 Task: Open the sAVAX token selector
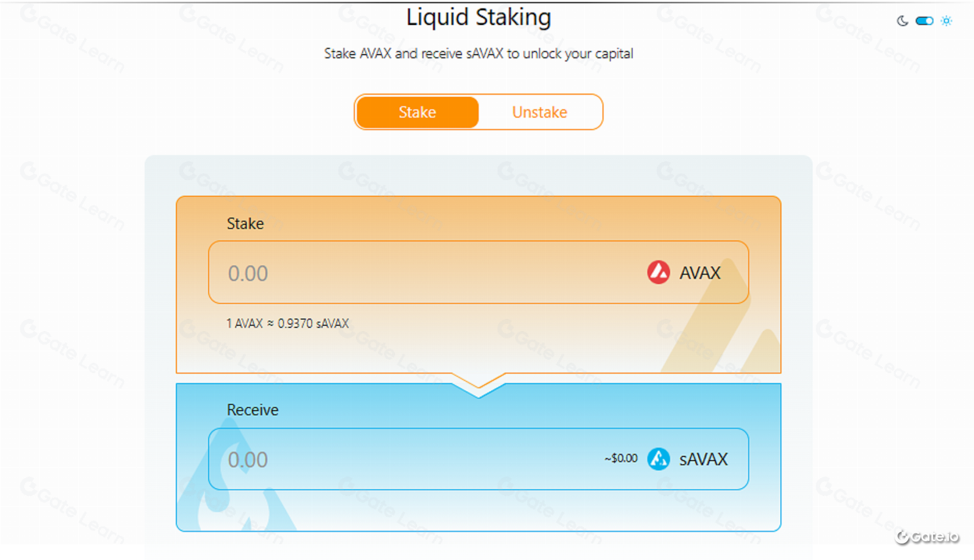(x=692, y=460)
